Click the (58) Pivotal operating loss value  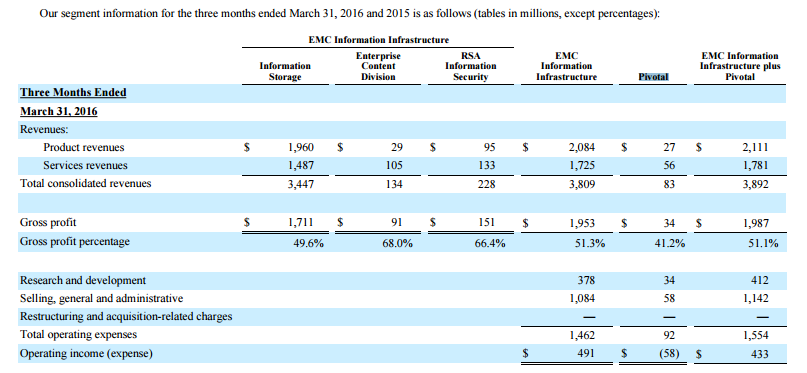pos(669,354)
